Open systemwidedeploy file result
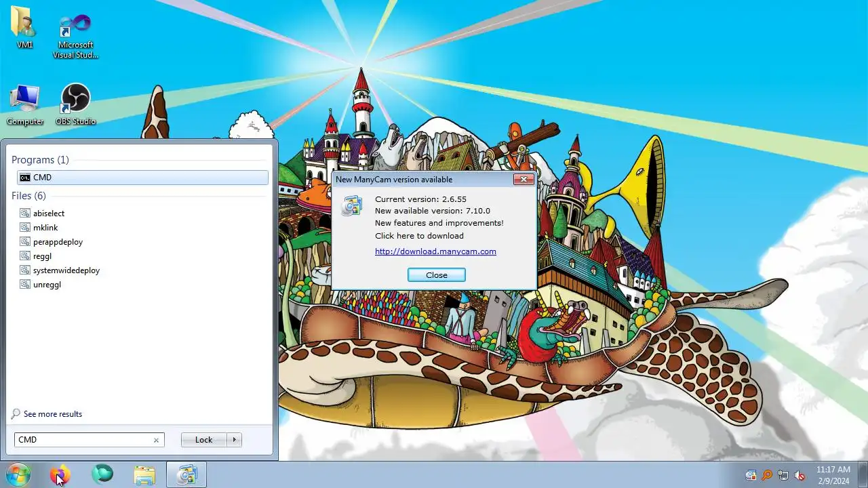Viewport: 868px width, 488px height. click(x=66, y=270)
